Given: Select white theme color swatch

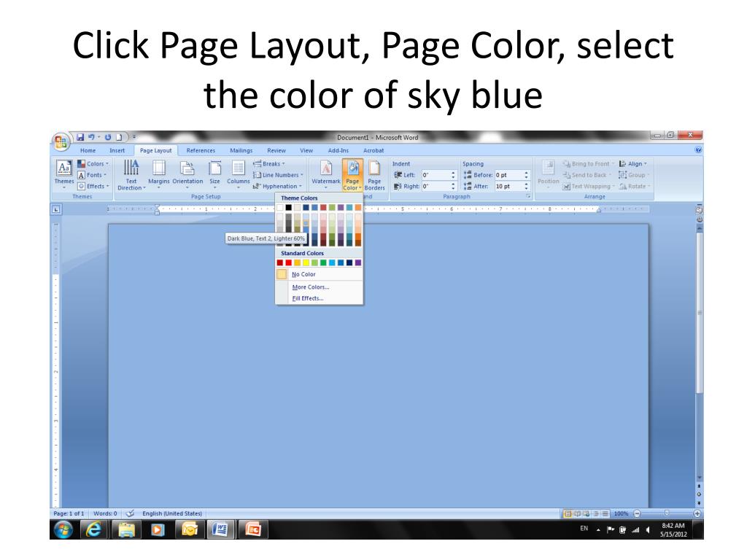Looking at the screenshot, I should (279, 208).
